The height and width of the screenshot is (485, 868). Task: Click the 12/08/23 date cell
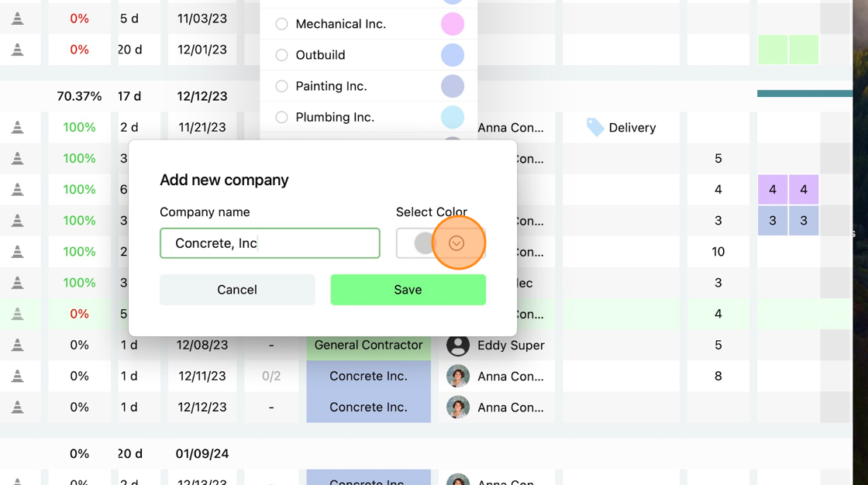[202, 345]
